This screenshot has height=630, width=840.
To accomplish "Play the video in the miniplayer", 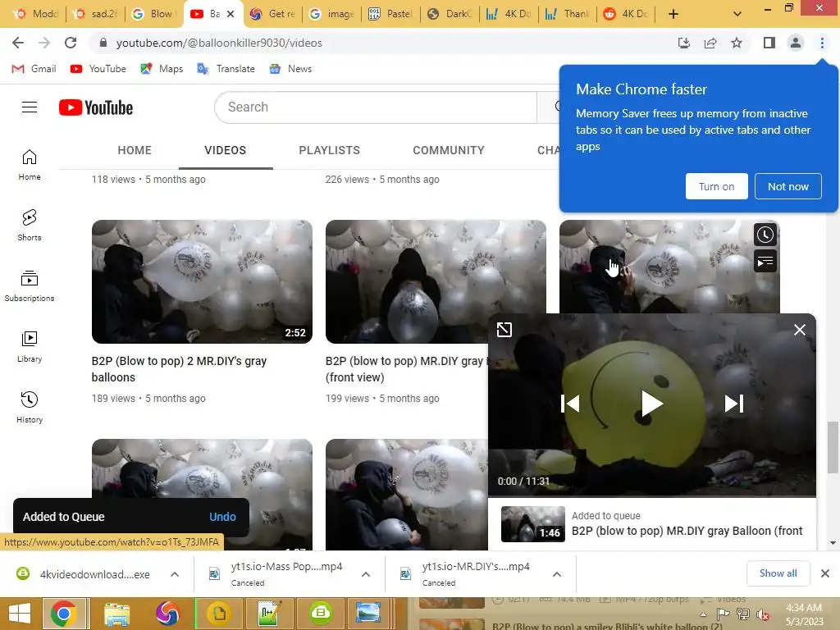I will click(x=651, y=404).
